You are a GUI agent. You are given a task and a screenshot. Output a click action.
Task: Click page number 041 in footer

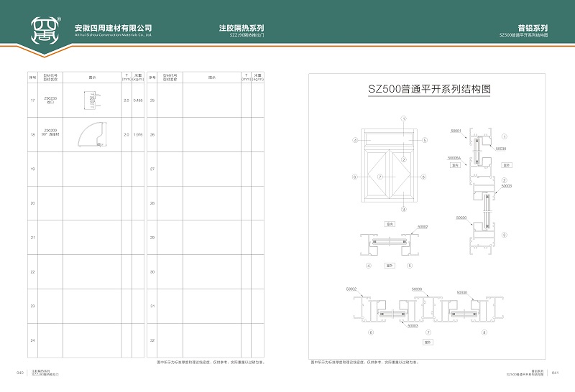[x=555, y=372]
